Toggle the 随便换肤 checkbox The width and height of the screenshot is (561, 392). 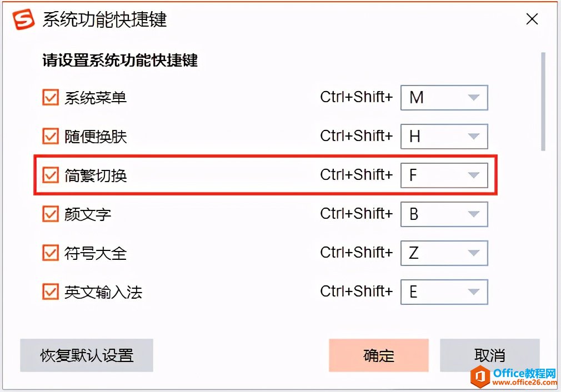click(x=51, y=136)
